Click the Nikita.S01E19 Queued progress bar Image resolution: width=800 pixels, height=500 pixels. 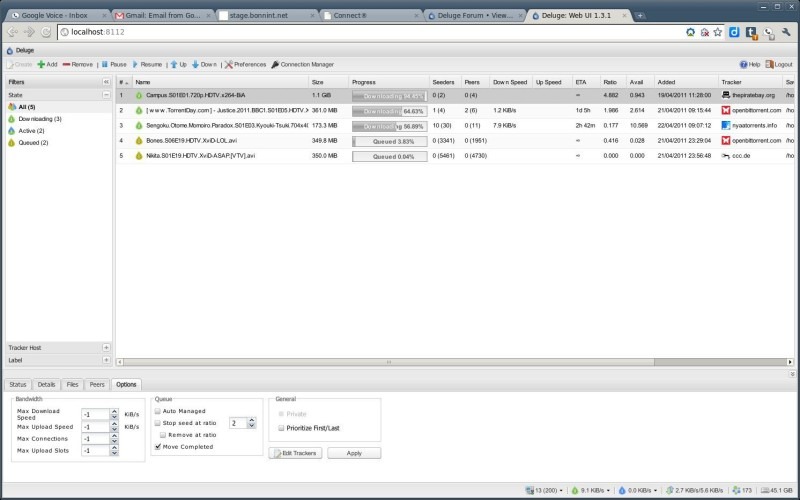(x=389, y=157)
